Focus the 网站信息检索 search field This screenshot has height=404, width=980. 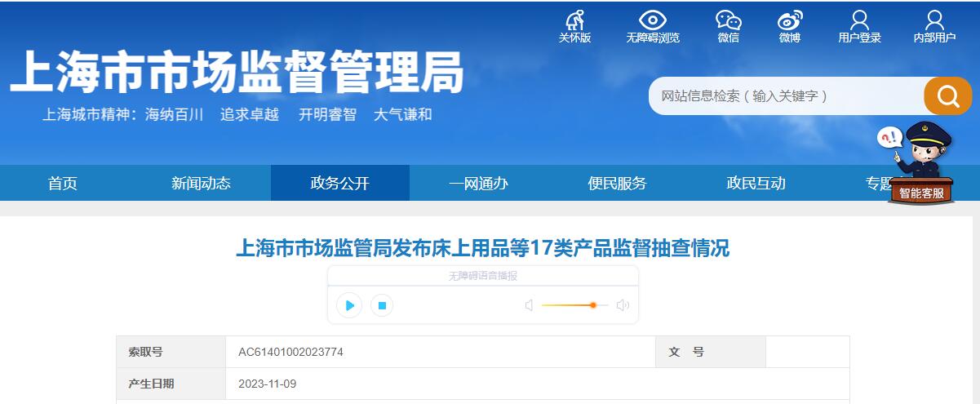click(787, 96)
